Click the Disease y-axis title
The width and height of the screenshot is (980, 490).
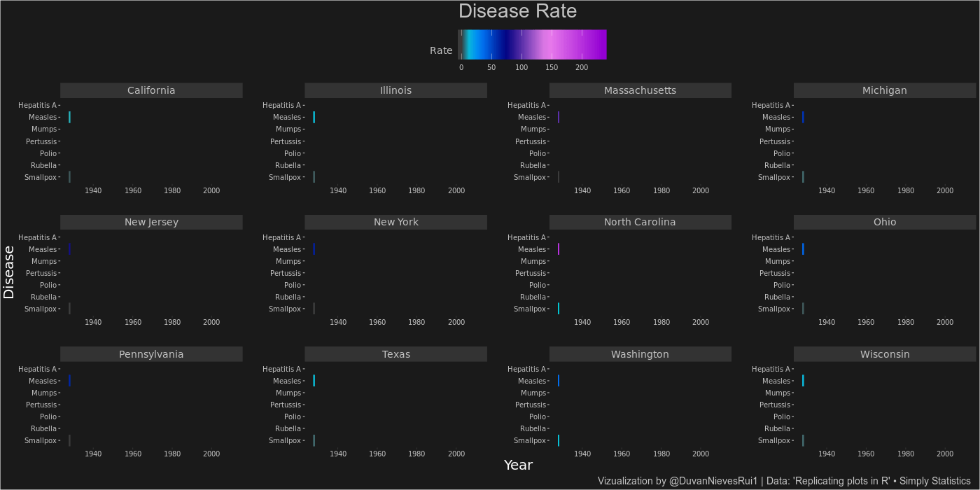click(9, 272)
